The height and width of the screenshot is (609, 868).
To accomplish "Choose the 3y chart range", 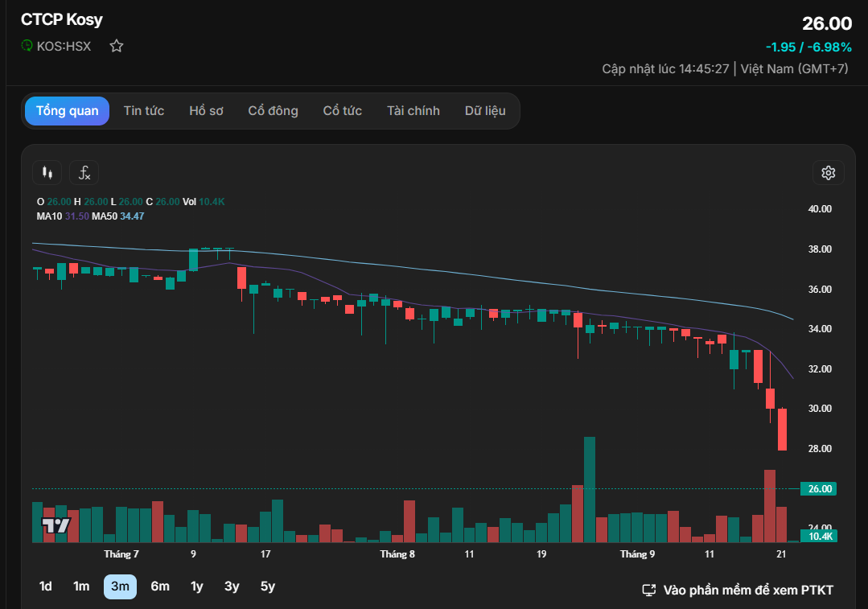I will click(232, 586).
